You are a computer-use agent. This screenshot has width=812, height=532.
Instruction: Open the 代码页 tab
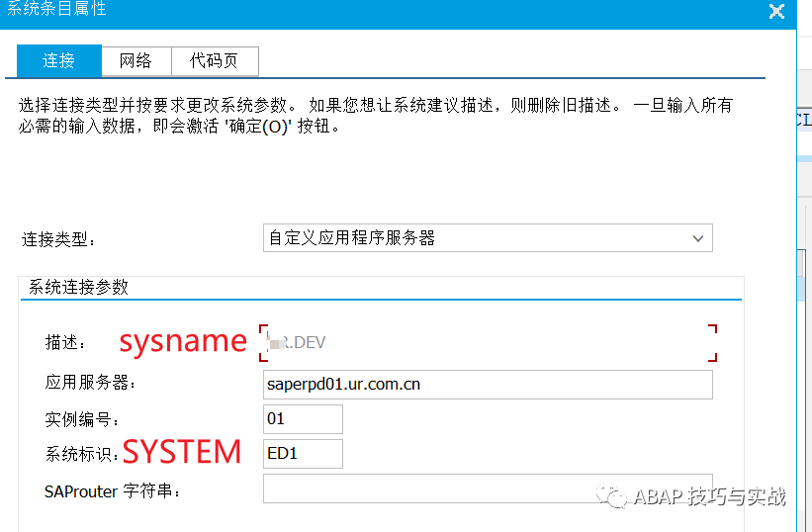pos(215,61)
